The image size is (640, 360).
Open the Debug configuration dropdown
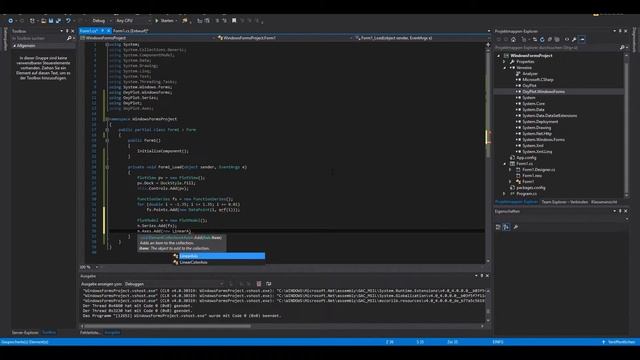tap(101, 20)
